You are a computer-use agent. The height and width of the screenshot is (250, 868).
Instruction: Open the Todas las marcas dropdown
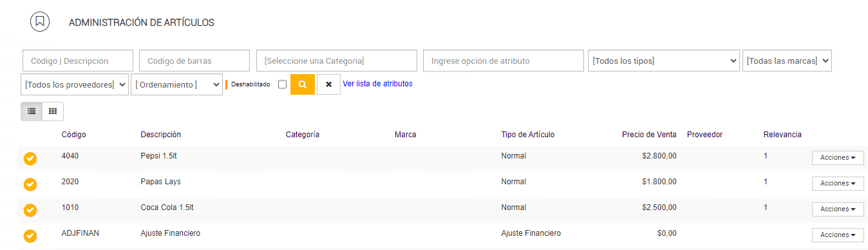pyautogui.click(x=787, y=61)
